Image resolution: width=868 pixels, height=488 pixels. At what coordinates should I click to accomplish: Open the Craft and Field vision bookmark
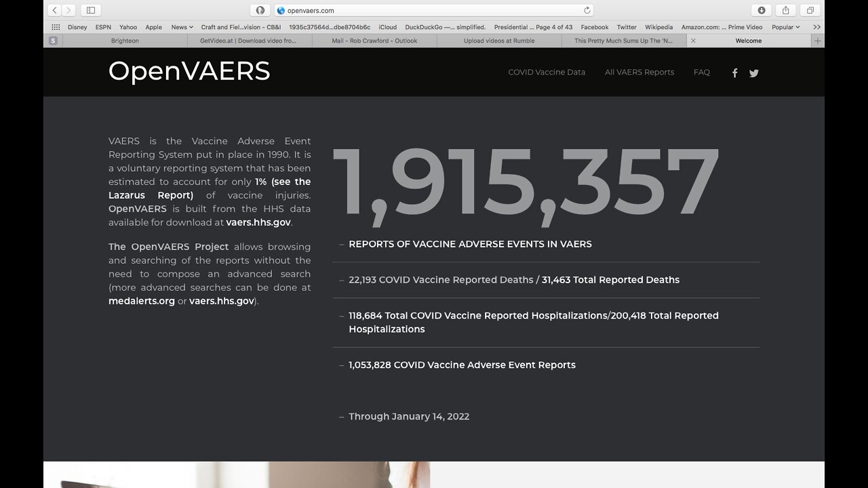pyautogui.click(x=241, y=27)
